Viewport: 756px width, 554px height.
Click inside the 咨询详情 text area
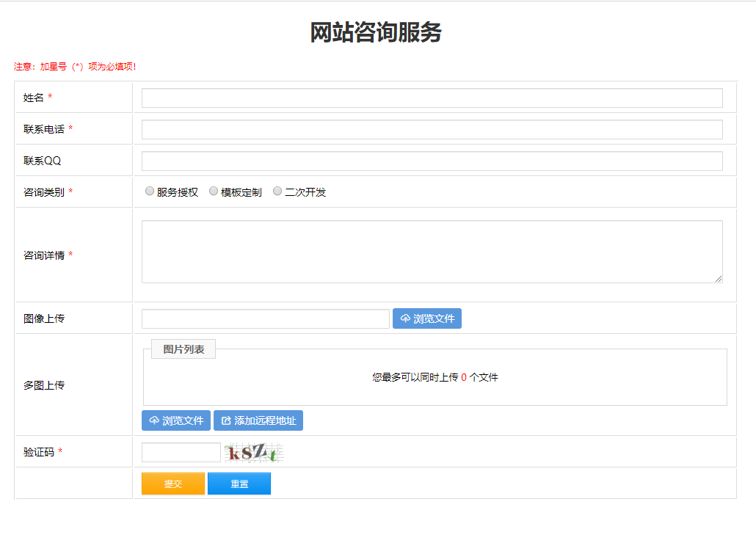(432, 251)
